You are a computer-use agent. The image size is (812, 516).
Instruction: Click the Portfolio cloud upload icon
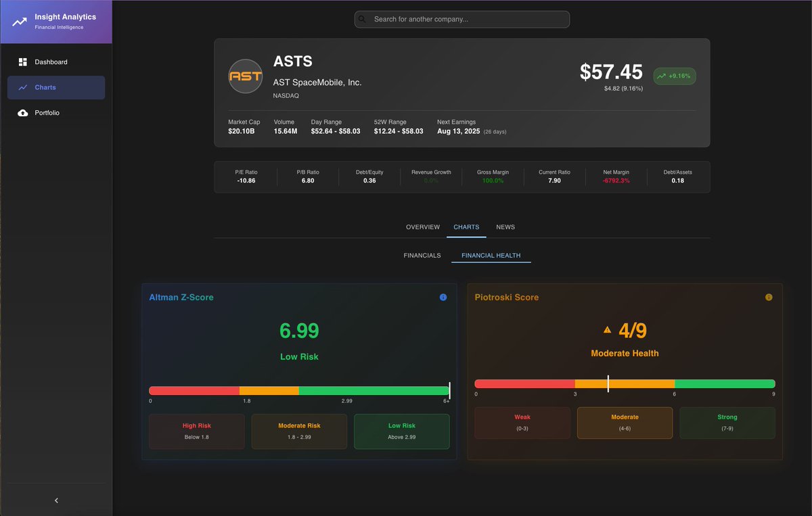click(x=22, y=113)
